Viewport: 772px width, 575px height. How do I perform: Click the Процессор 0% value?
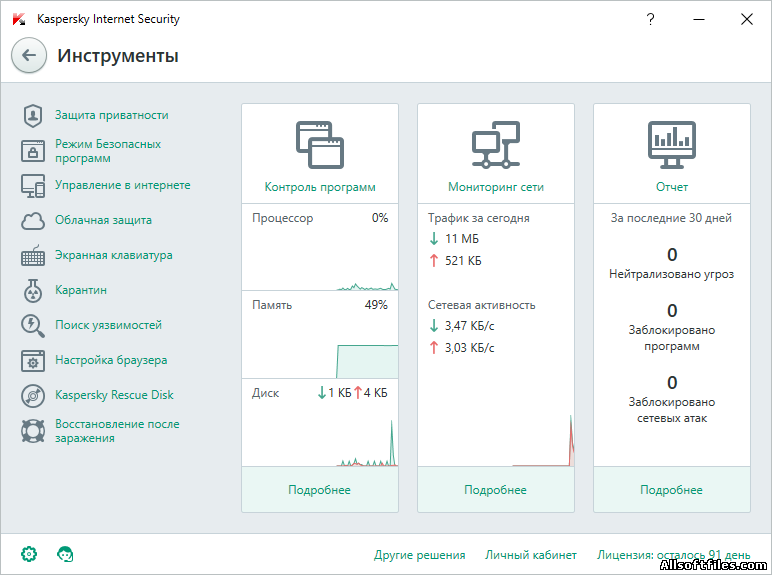point(380,218)
